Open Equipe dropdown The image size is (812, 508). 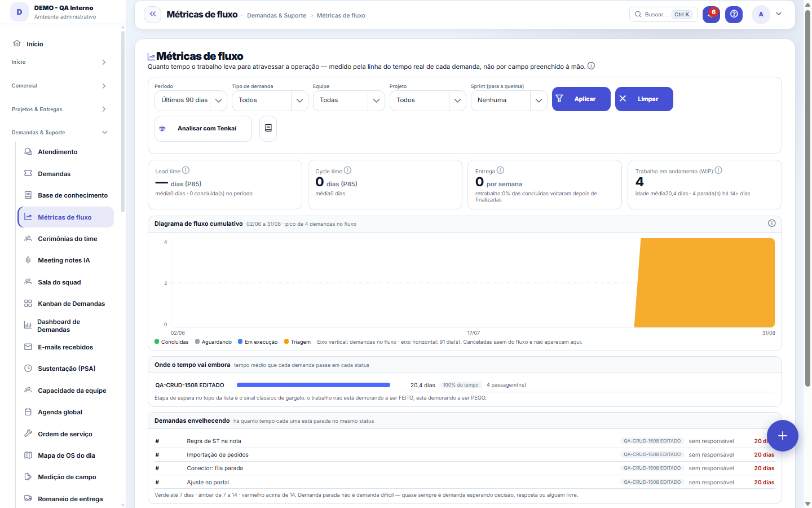tap(348, 100)
